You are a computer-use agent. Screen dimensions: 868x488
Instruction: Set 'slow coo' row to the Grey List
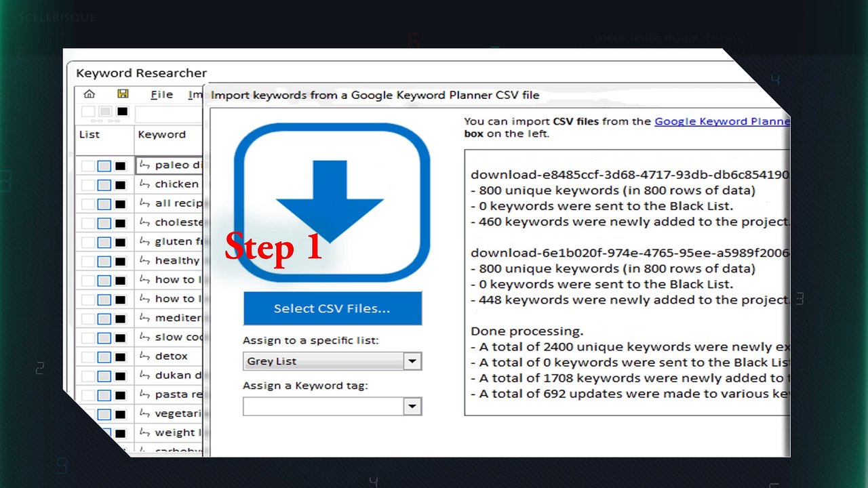pos(104,338)
